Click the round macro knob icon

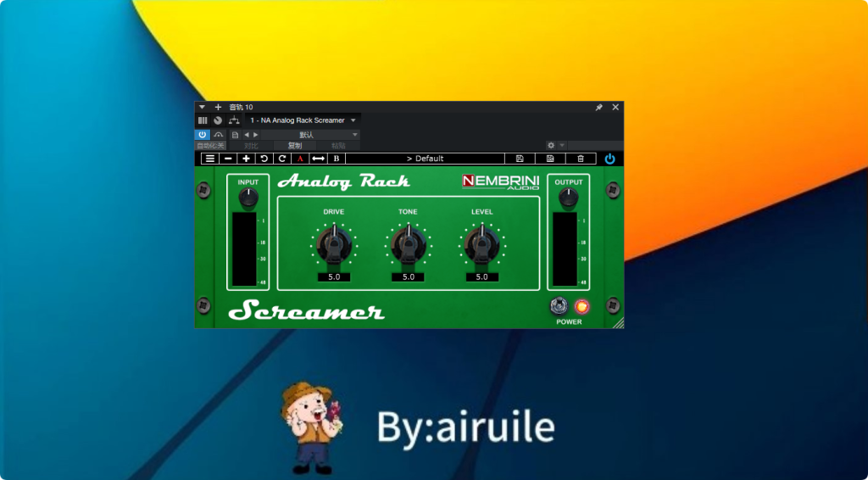pyautogui.click(x=218, y=120)
